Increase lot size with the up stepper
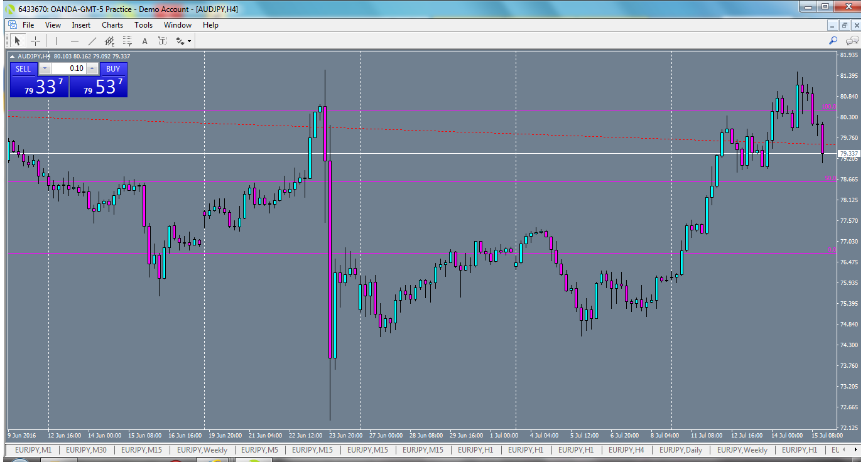868x462 pixels. [92, 68]
